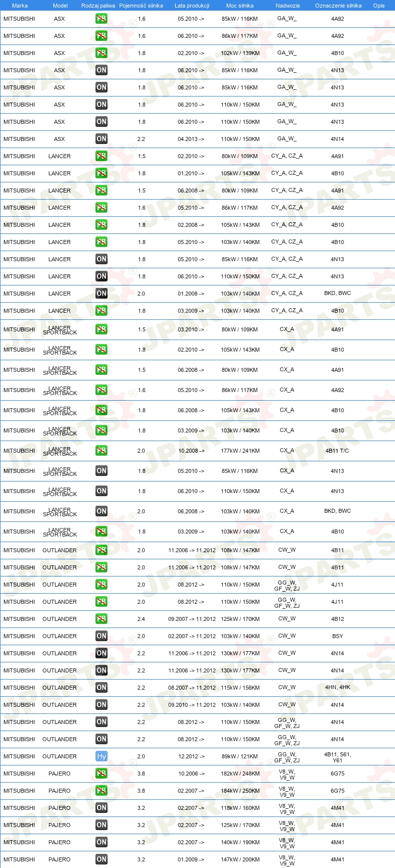Click the Rodzaj paliwa column header

(x=98, y=6)
